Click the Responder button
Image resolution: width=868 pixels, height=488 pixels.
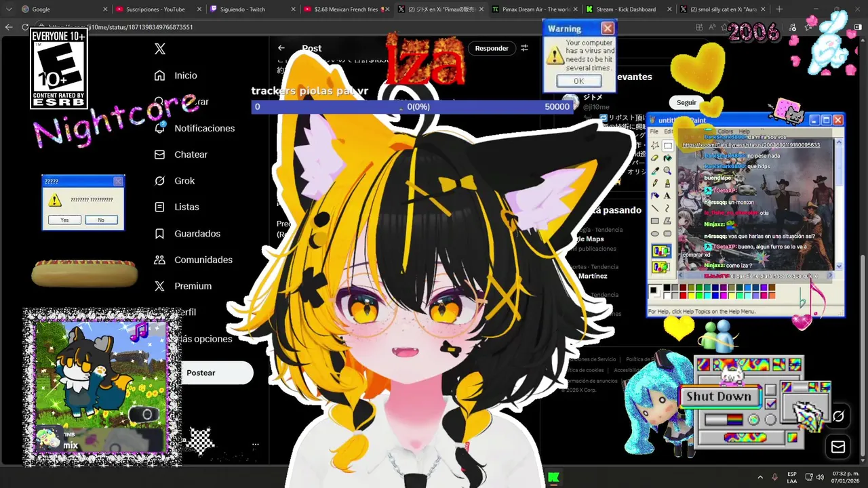[x=492, y=48]
